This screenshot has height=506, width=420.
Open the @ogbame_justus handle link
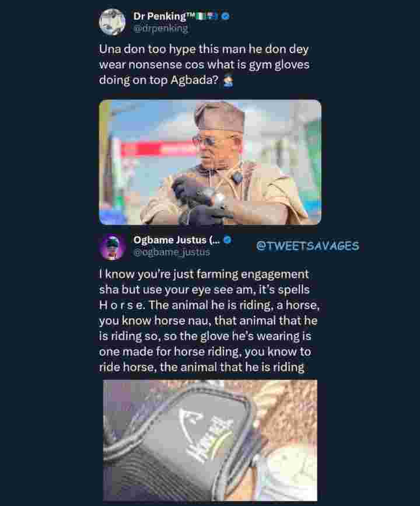coord(171,252)
